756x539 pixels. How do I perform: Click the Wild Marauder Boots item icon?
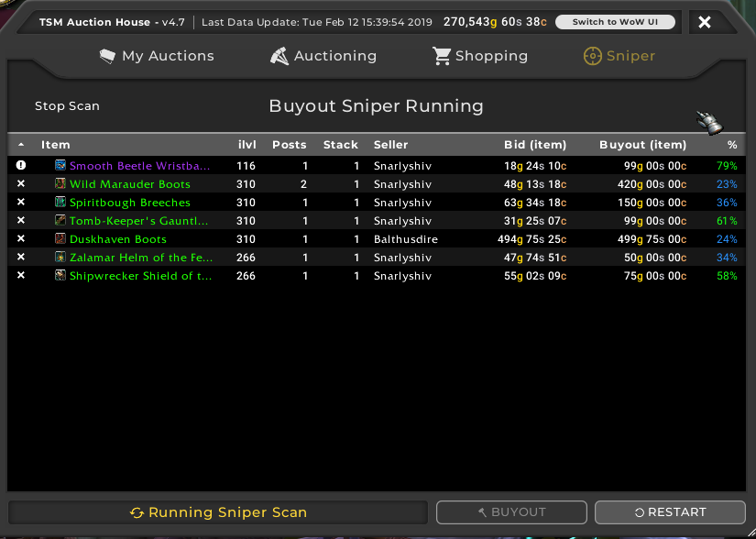point(60,184)
